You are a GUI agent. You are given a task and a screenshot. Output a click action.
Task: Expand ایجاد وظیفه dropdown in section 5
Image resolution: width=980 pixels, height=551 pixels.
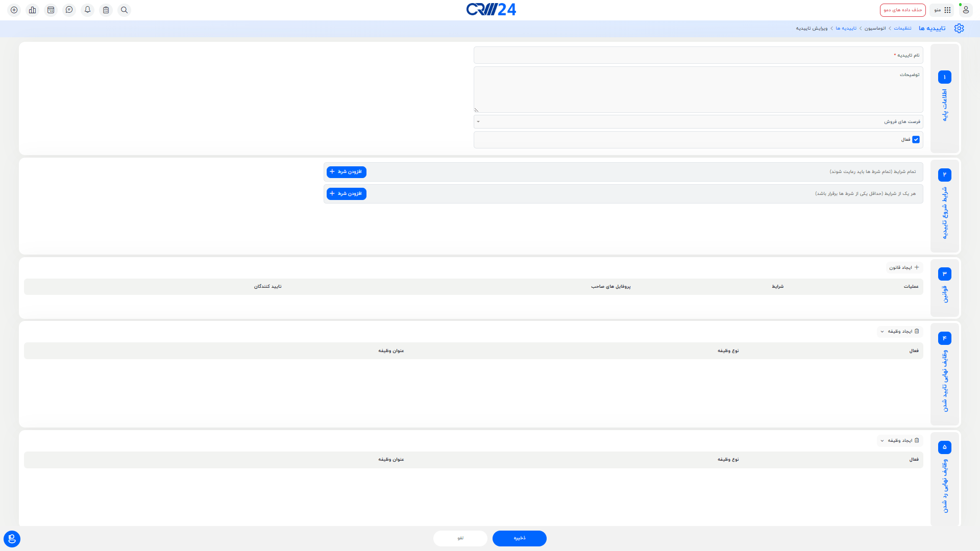(x=900, y=441)
